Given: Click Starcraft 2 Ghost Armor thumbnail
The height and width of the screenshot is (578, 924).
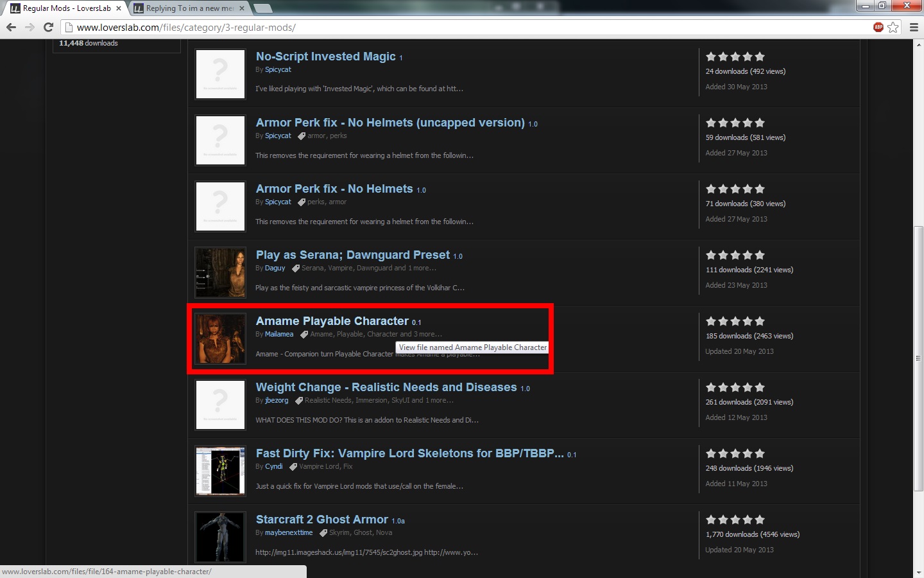Looking at the screenshot, I should click(220, 538).
